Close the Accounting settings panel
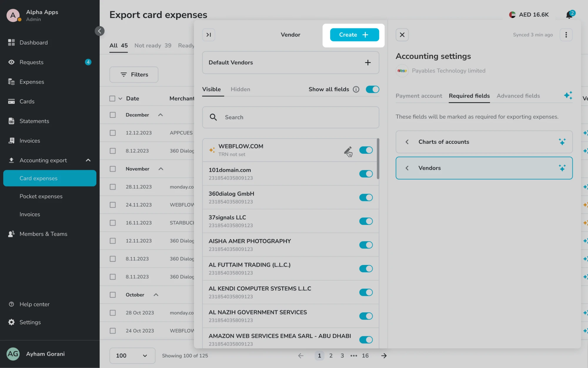588x368 pixels. tap(402, 35)
